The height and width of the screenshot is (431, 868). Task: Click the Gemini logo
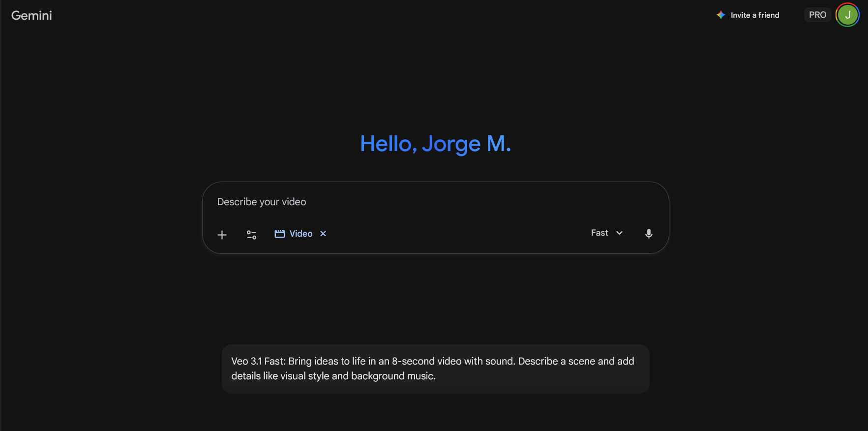[x=31, y=15]
